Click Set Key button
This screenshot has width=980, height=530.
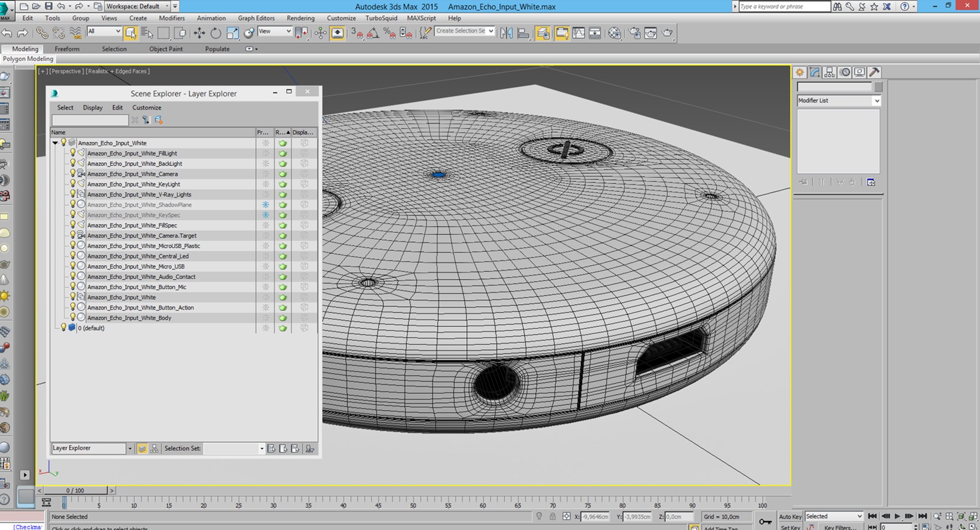(790, 527)
